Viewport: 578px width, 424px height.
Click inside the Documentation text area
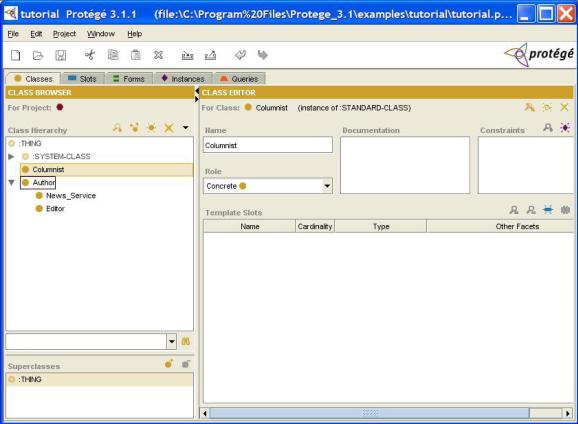405,165
